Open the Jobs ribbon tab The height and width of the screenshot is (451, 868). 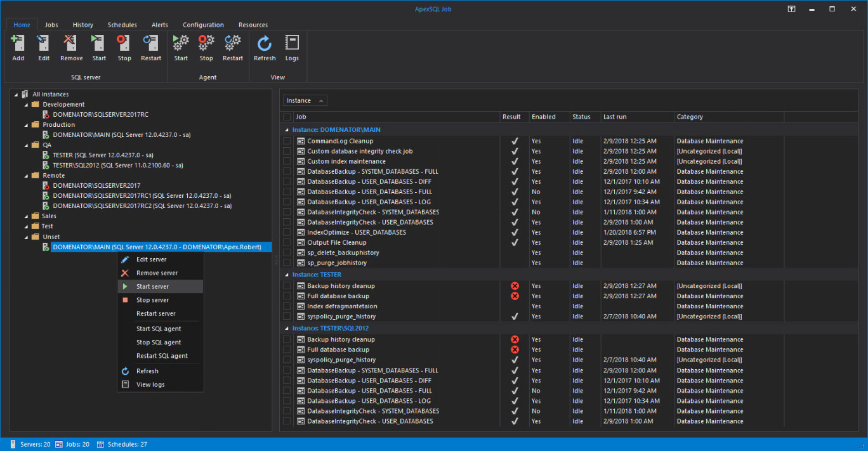51,25
